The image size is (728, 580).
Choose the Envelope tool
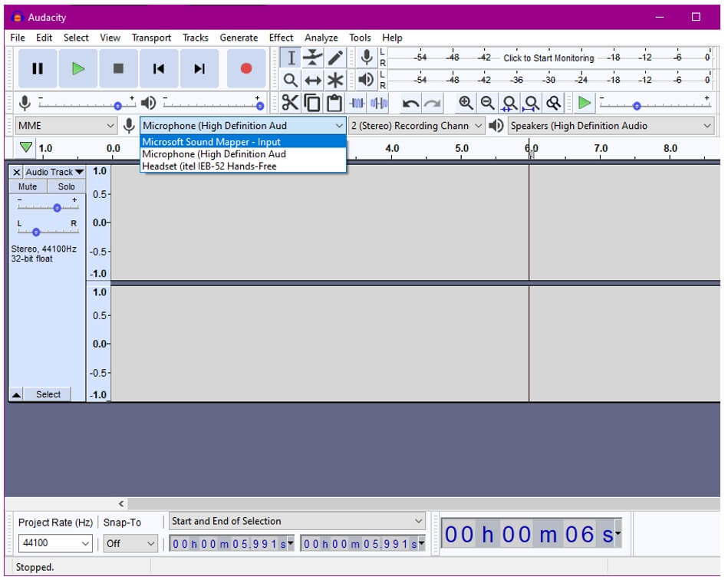[313, 58]
